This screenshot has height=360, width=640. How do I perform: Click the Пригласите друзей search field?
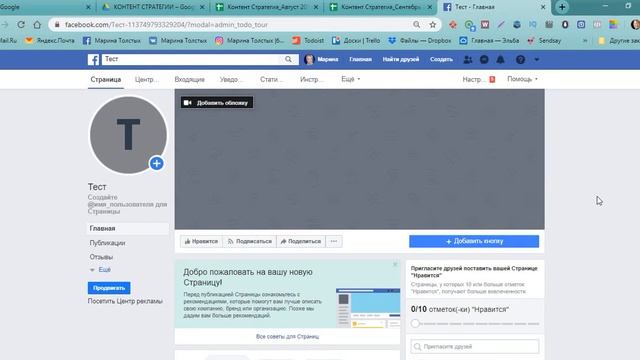pos(475,347)
